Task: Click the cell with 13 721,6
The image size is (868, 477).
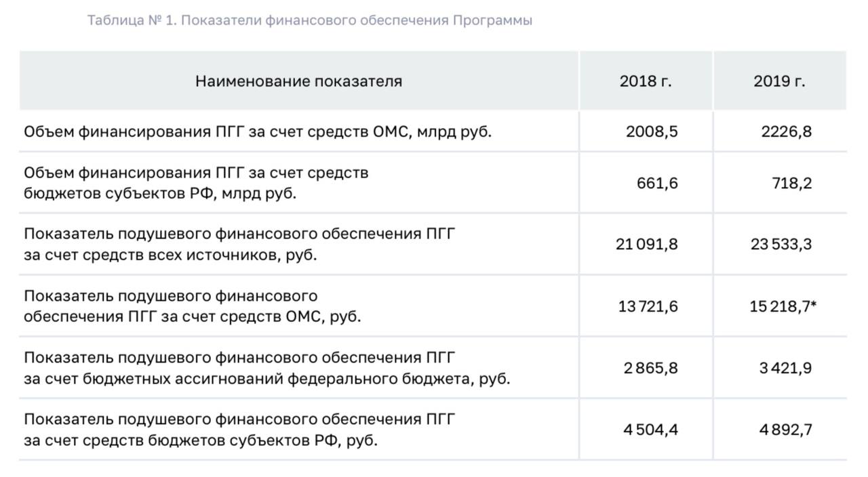Action: coord(648,306)
